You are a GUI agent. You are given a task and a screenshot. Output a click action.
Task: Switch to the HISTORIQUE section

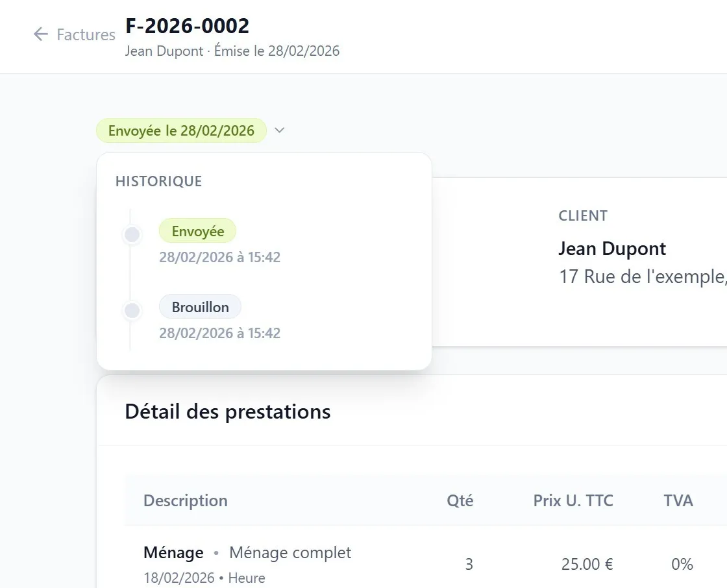pyautogui.click(x=158, y=181)
